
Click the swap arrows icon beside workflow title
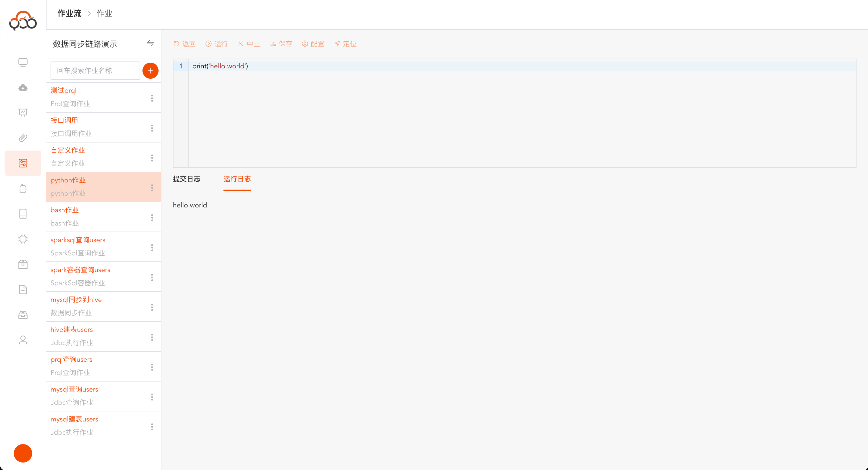click(x=150, y=43)
